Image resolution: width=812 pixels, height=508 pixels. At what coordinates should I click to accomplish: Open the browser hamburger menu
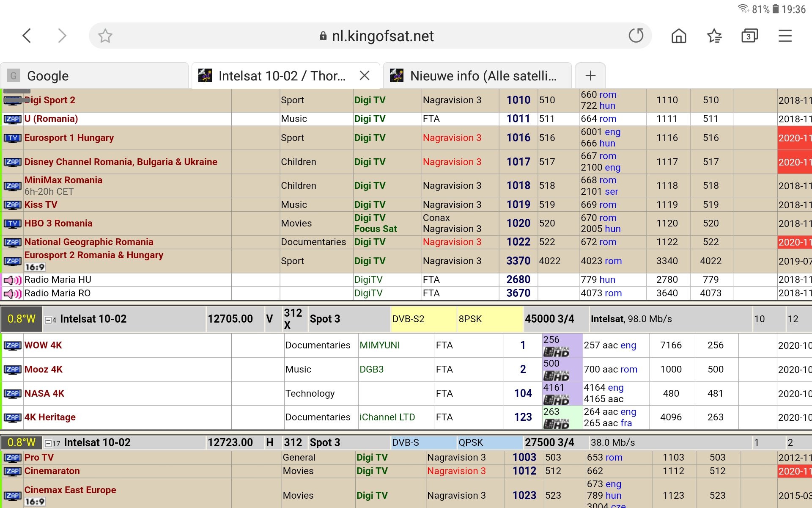click(785, 36)
